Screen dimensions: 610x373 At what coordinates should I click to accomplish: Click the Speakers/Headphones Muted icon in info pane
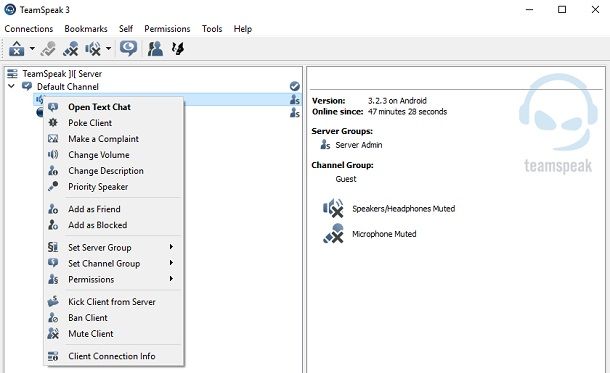tap(333, 208)
